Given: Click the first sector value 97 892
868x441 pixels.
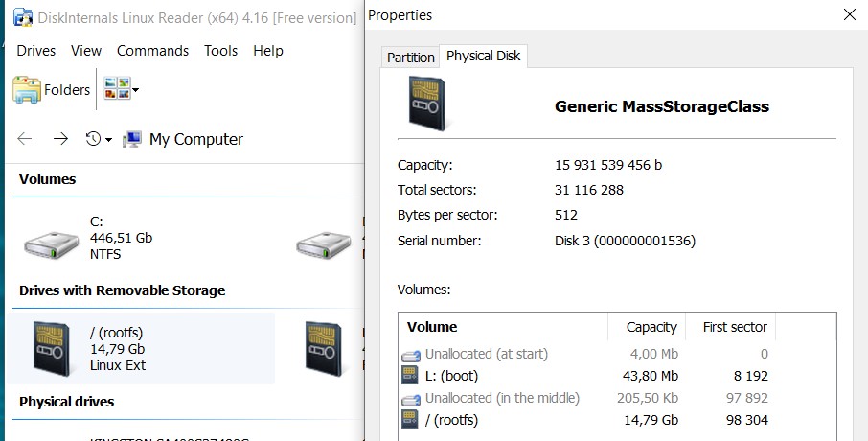Looking at the screenshot, I should [746, 399].
